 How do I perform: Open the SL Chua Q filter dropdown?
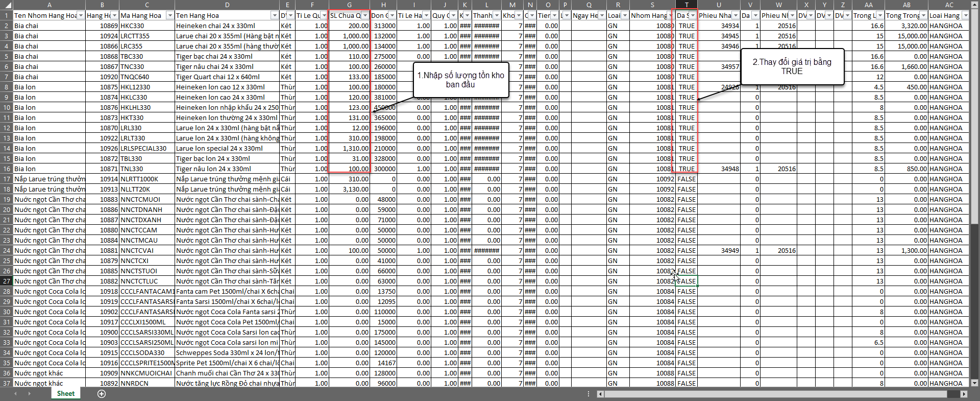(365, 15)
